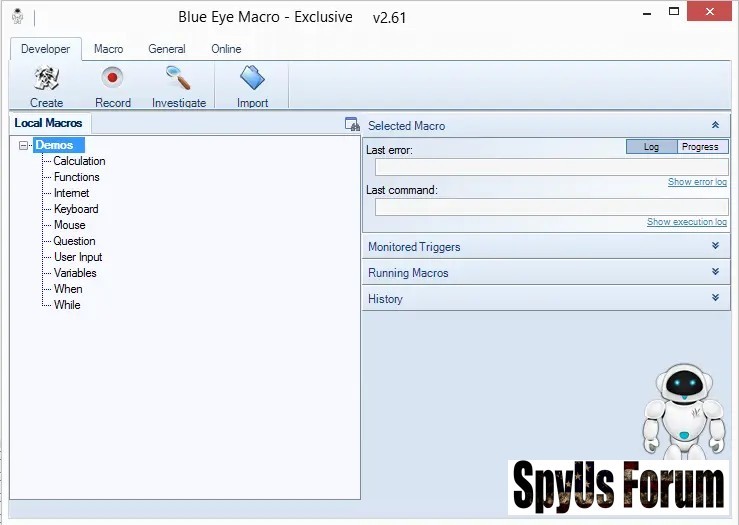The image size is (739, 525).
Task: Toggle the Log view button
Action: pos(651,147)
